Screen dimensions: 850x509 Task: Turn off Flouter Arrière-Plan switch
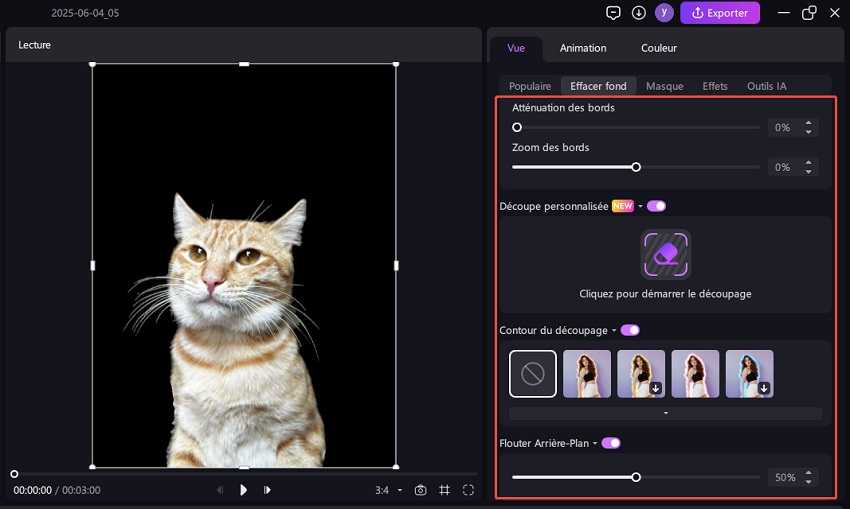611,443
